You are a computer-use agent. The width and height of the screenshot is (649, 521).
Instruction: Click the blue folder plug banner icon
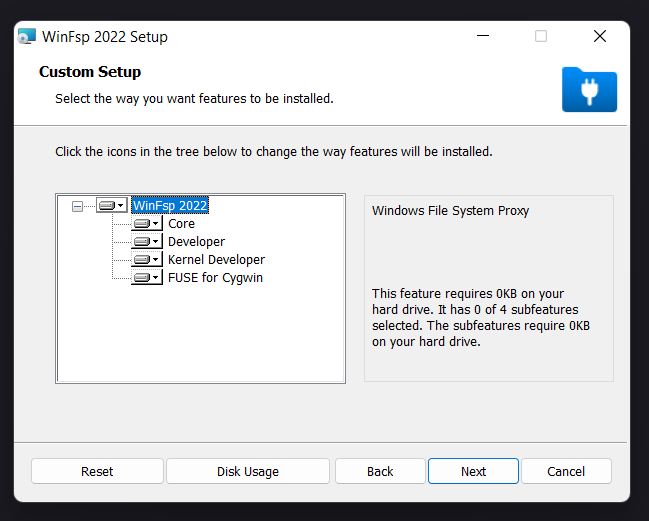(x=589, y=89)
